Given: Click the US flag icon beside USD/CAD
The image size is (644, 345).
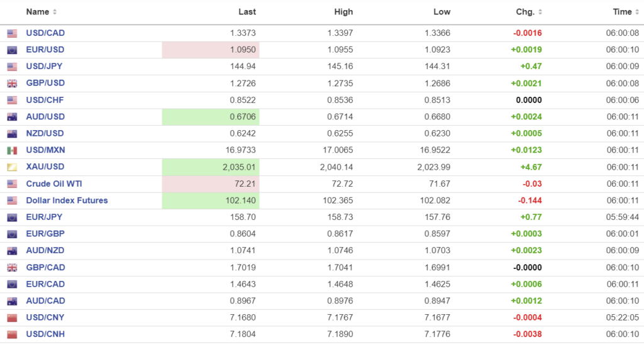Looking at the screenshot, I should [12, 33].
